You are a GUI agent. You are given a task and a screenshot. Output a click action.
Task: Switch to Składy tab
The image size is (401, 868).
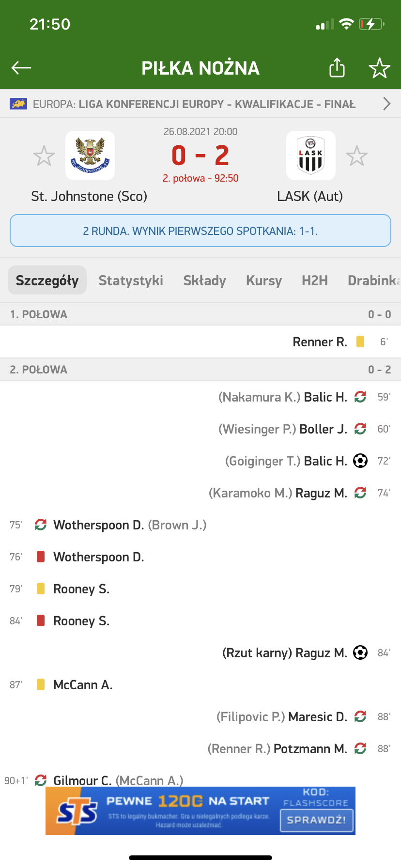pyautogui.click(x=204, y=280)
